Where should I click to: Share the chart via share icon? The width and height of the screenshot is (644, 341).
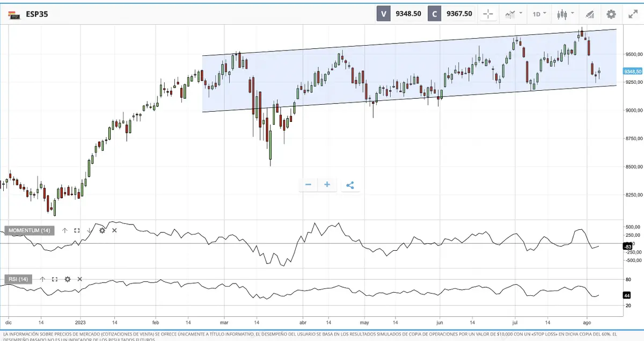pos(350,185)
